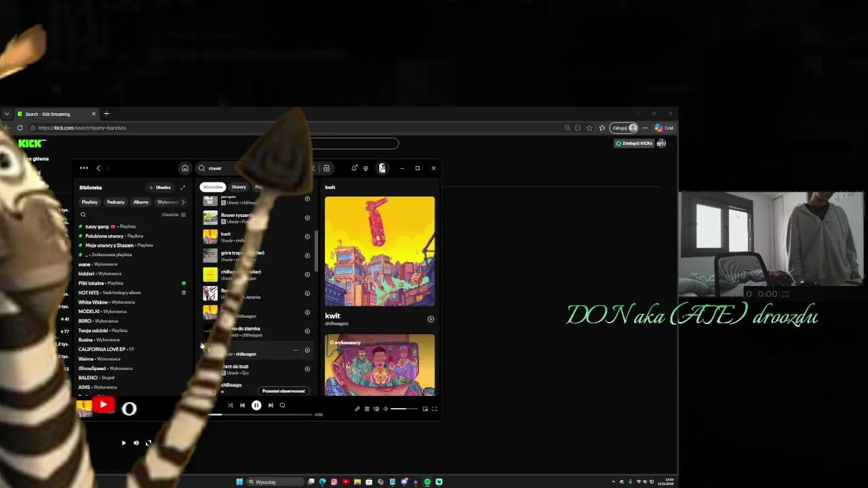The image size is (868, 488).
Task: Filter the library by Albumy
Action: tap(141, 202)
